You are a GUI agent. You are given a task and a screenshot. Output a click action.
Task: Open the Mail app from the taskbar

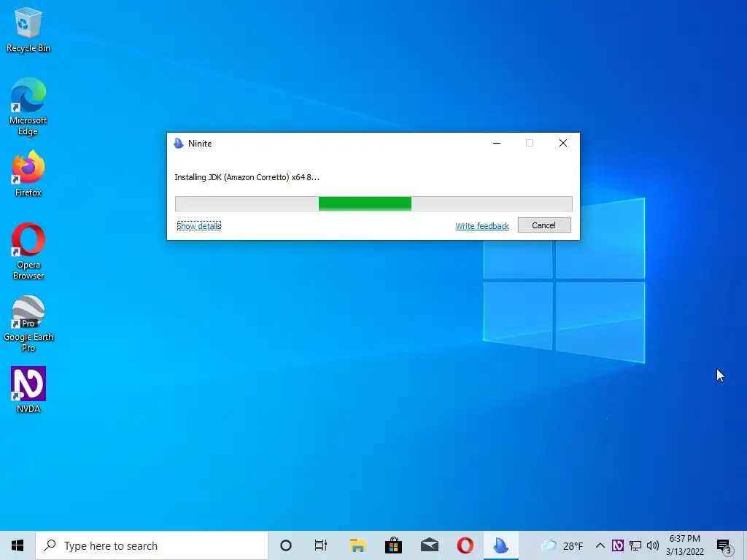pyautogui.click(x=429, y=545)
